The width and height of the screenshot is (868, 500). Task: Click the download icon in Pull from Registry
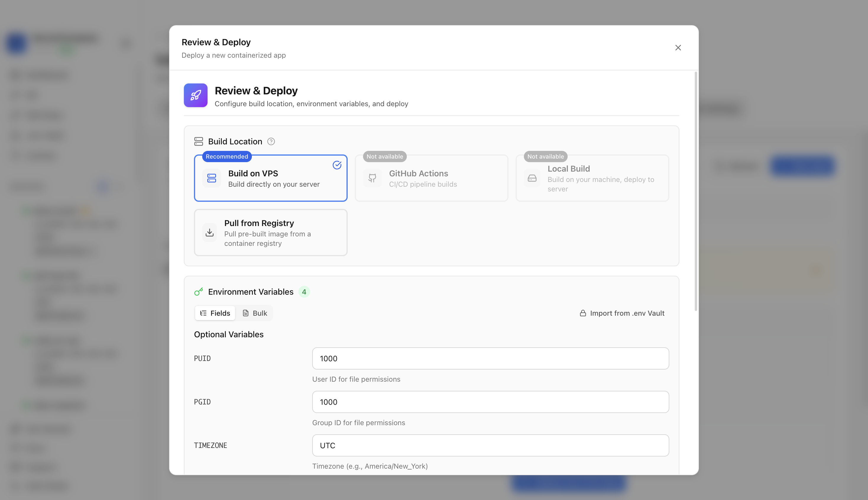click(210, 233)
